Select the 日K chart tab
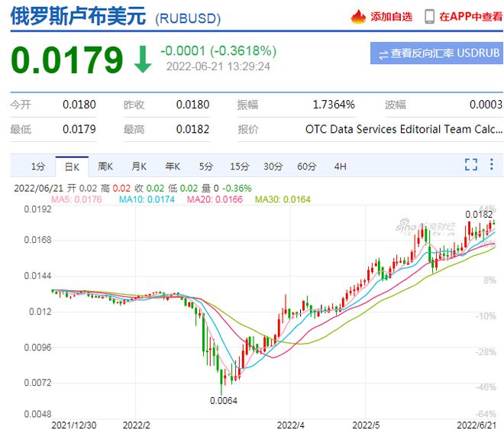This screenshot has height=430, width=504. pos(72,167)
